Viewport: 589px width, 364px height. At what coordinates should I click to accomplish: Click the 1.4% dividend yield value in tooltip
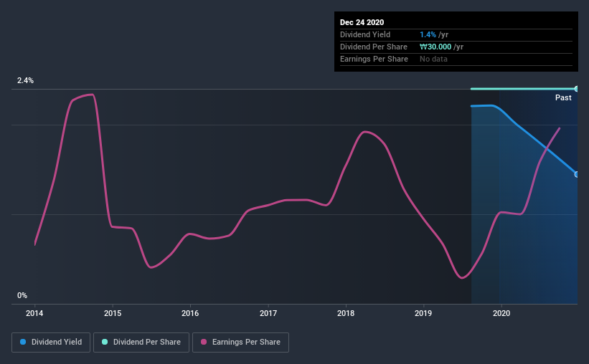point(428,34)
